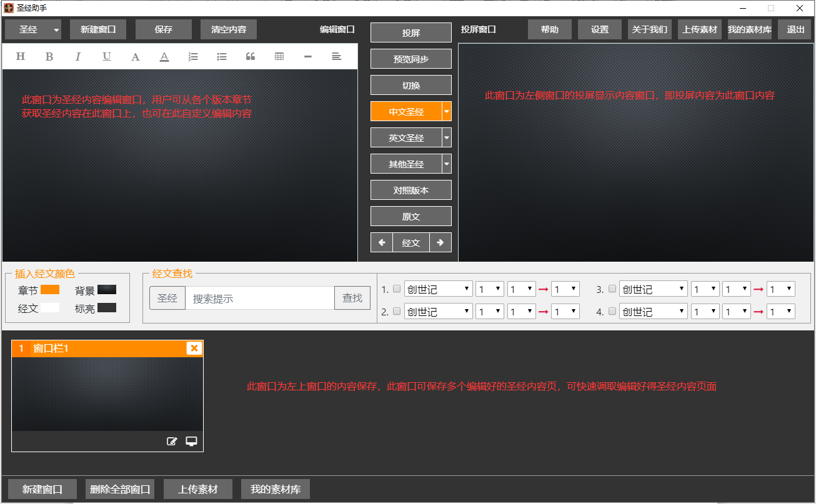Apply italic formatting icon
The height and width of the screenshot is (504, 816).
[x=78, y=57]
